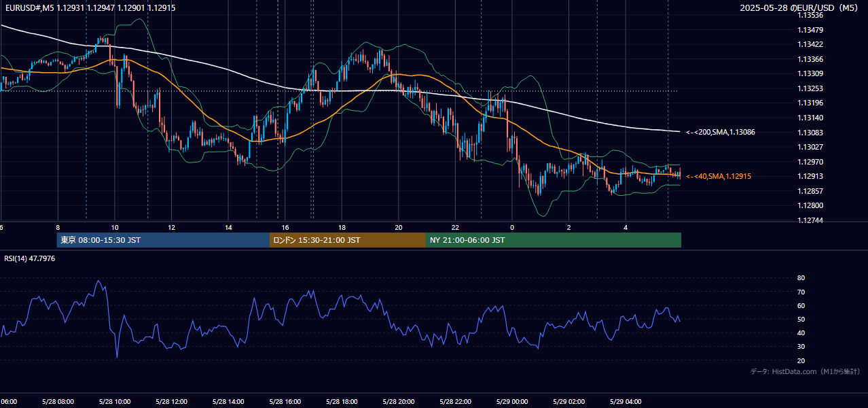Click price level 1.13309 on the axis

[811, 73]
